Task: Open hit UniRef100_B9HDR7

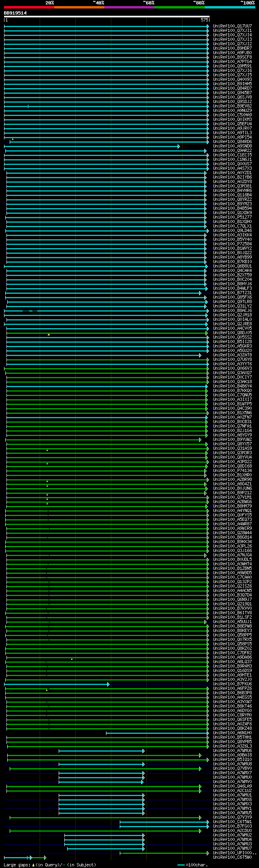Action: point(232,48)
